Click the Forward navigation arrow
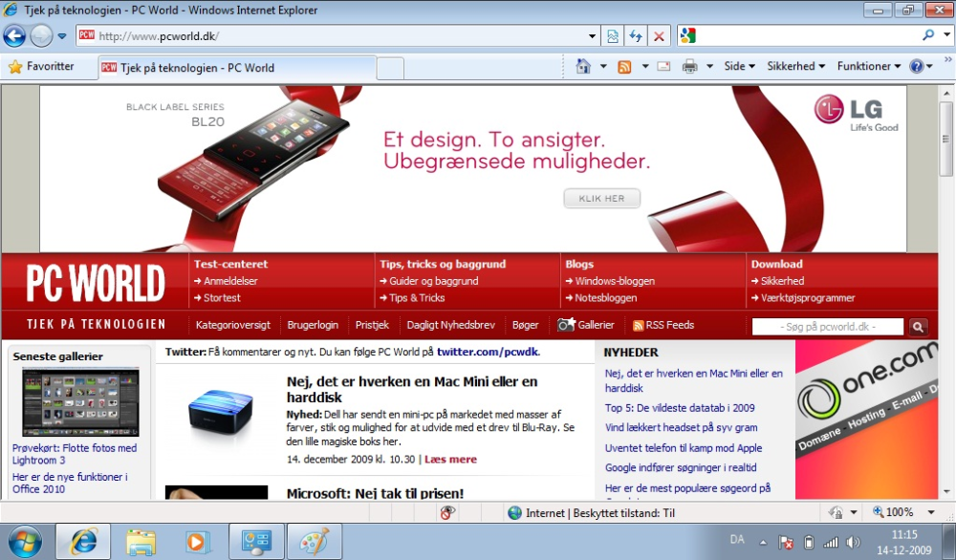 tap(41, 36)
